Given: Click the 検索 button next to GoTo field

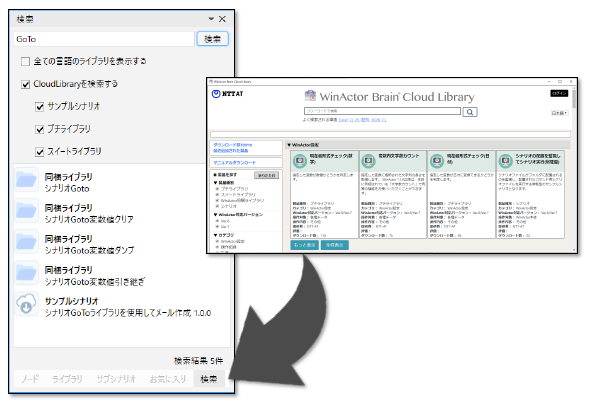Looking at the screenshot, I should tap(212, 39).
